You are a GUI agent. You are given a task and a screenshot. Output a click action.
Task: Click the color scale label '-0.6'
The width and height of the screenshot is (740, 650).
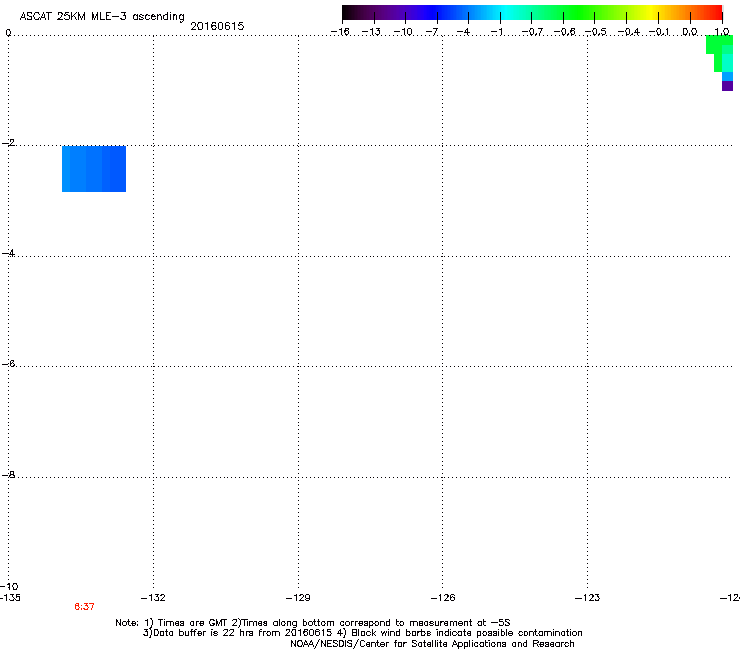(564, 32)
